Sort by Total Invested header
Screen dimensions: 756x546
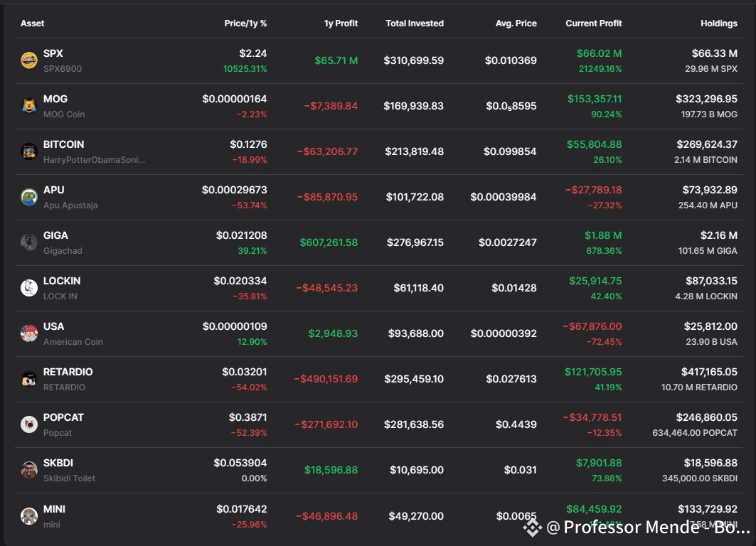click(415, 23)
